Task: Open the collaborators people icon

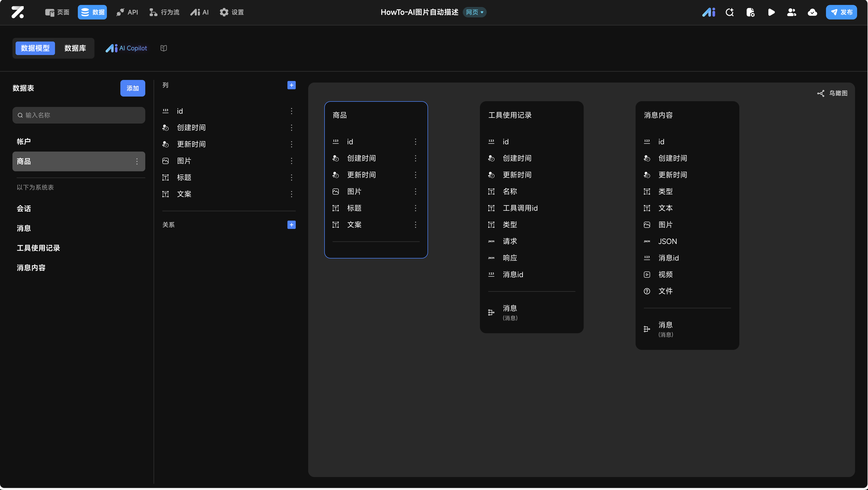Action: tap(791, 12)
